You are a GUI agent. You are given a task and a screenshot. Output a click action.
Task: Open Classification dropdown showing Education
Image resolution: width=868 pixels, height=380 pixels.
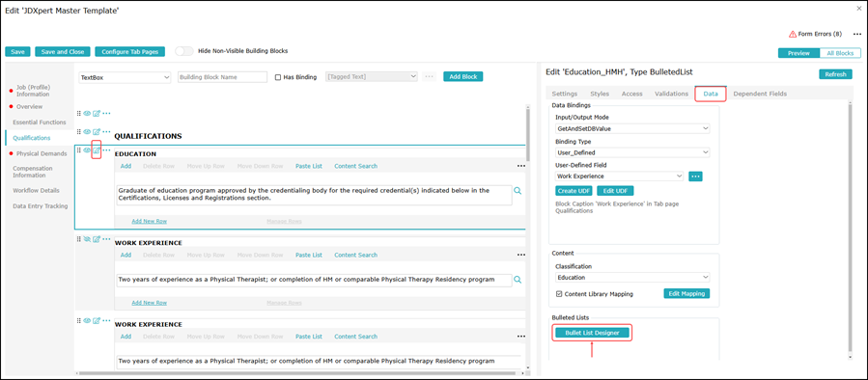coord(632,277)
